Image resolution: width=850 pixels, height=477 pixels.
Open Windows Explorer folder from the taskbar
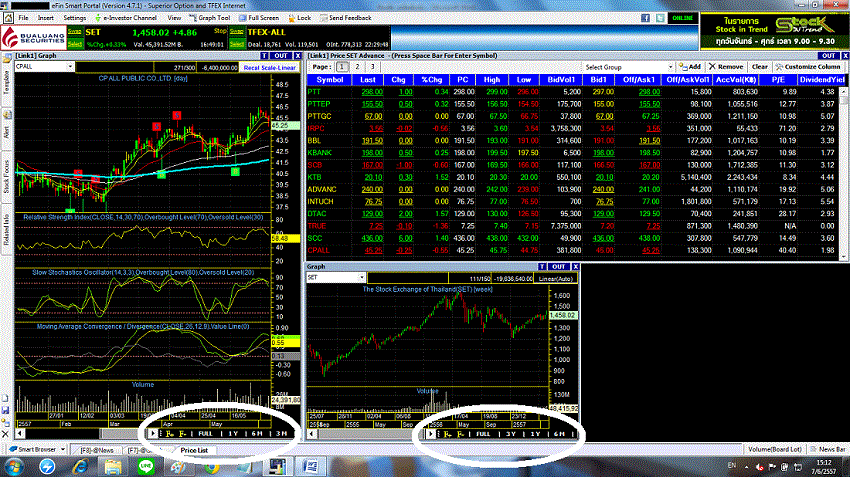pos(113,466)
